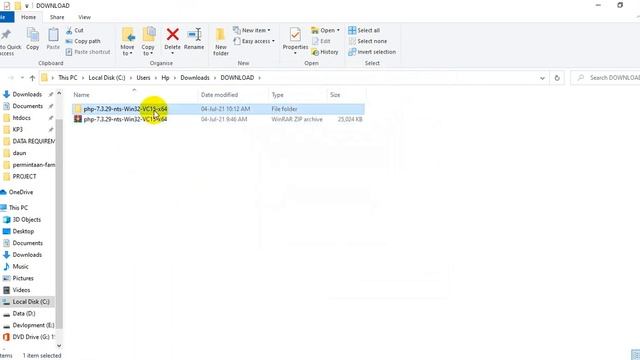
Task: Click the Copy path ribbon item
Action: (x=83, y=41)
